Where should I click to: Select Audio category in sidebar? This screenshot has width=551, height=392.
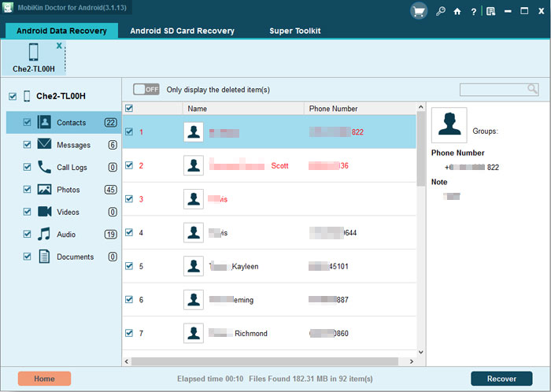click(64, 235)
